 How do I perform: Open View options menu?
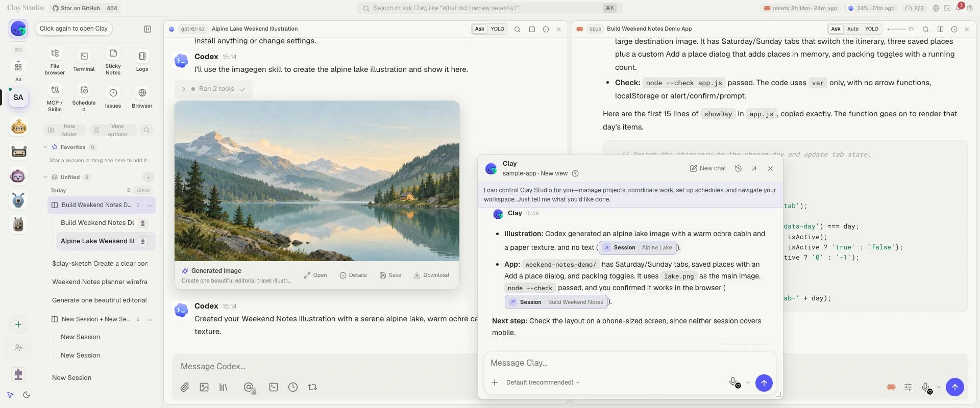pos(112,130)
